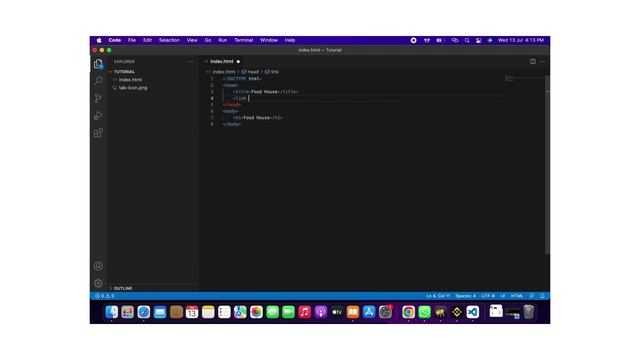Viewport: 640px width, 360px height.
Task: Open the View menu
Action: pyautogui.click(x=192, y=40)
